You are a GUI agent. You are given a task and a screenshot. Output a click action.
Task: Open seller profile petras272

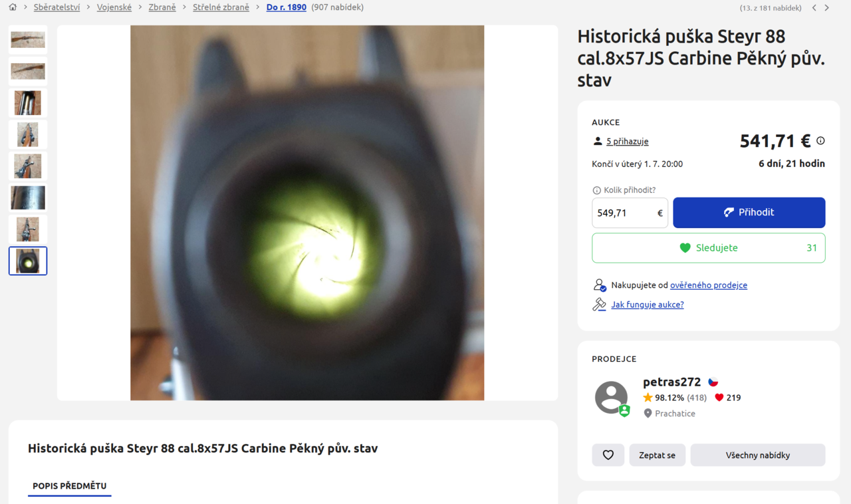click(671, 382)
